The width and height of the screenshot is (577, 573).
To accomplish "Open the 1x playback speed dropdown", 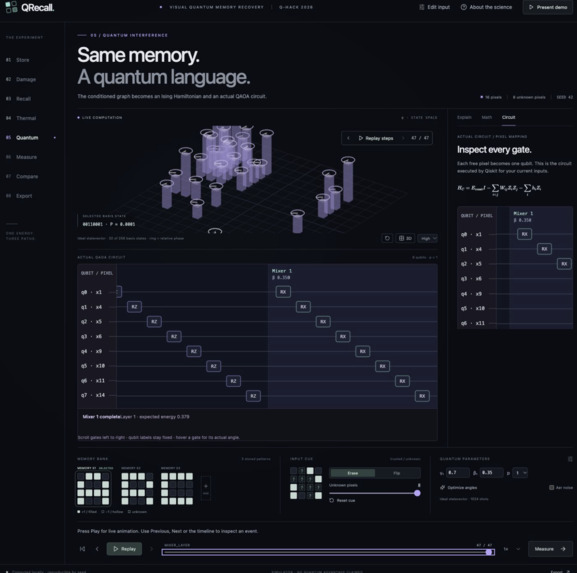I will 511,549.
